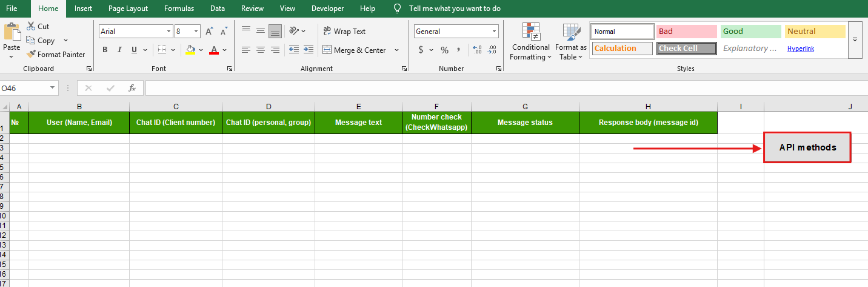
Task: Click the Increase Indent icon
Action: click(x=309, y=50)
